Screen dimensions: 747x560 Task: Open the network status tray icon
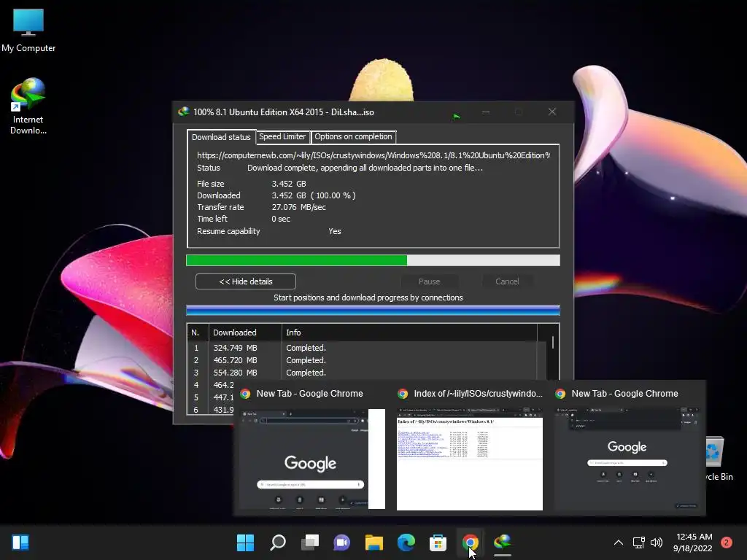click(x=638, y=542)
